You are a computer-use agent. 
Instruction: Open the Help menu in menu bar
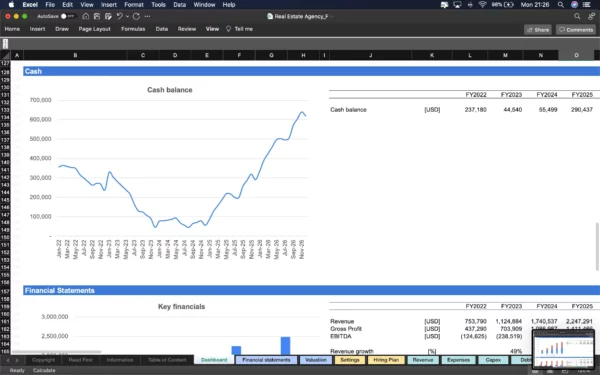pyautogui.click(x=229, y=5)
